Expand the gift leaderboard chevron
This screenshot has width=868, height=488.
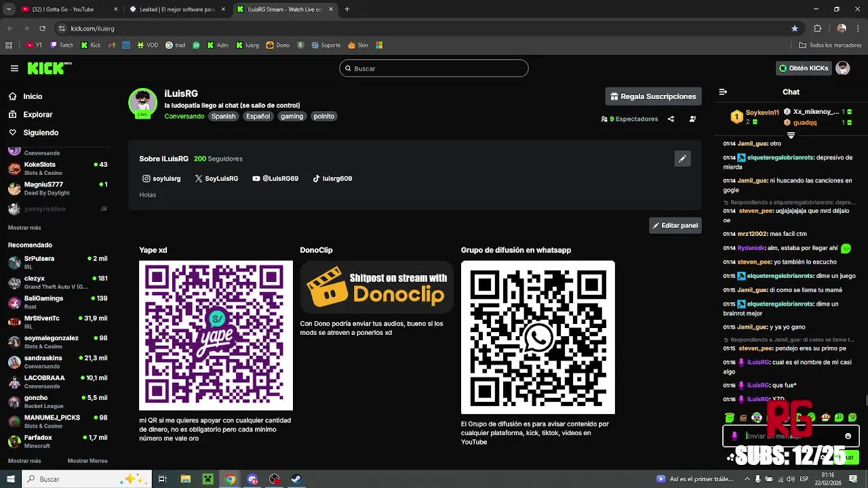tap(791, 136)
